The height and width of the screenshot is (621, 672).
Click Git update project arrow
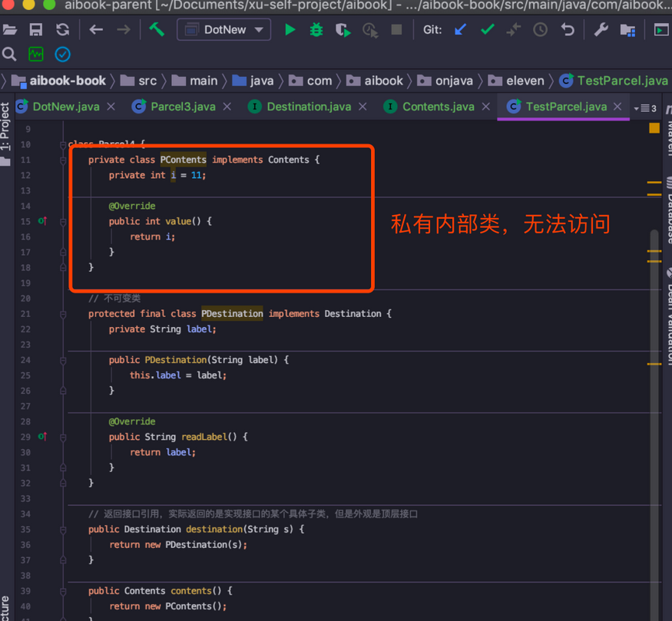(x=461, y=30)
